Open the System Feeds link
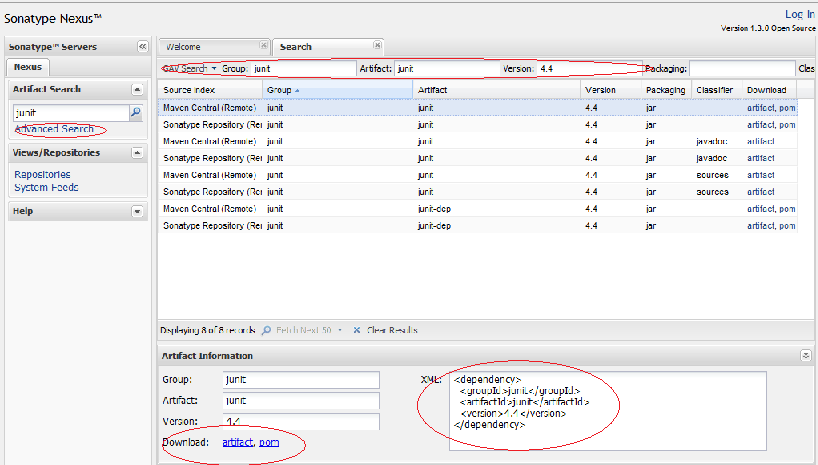This screenshot has height=465, width=818. (46, 187)
